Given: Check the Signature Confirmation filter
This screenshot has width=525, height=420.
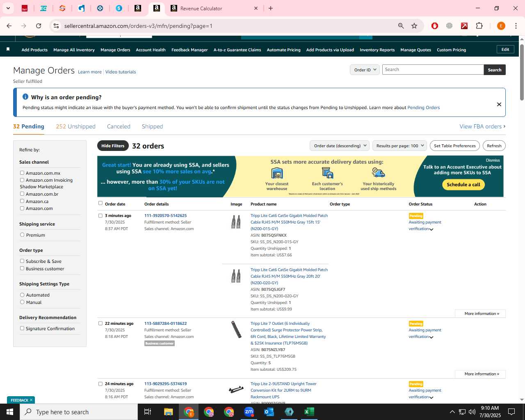Looking at the screenshot, I should tap(22, 328).
